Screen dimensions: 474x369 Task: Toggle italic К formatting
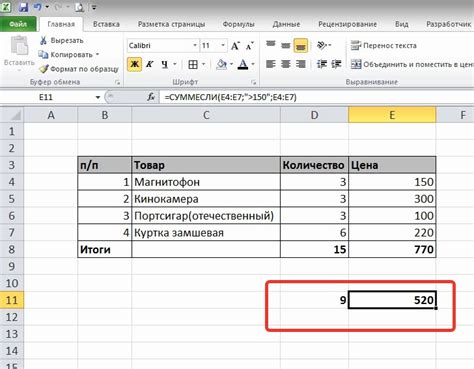(x=150, y=64)
